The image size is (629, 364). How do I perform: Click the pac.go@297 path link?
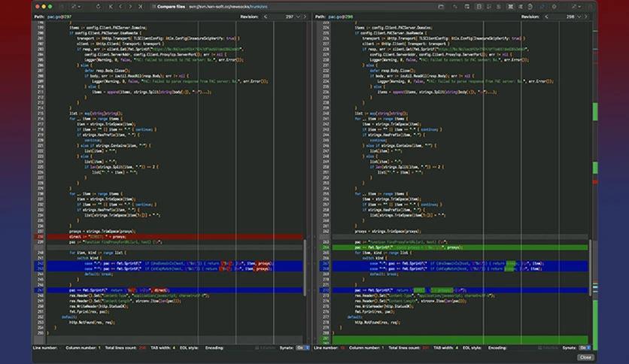[59, 17]
